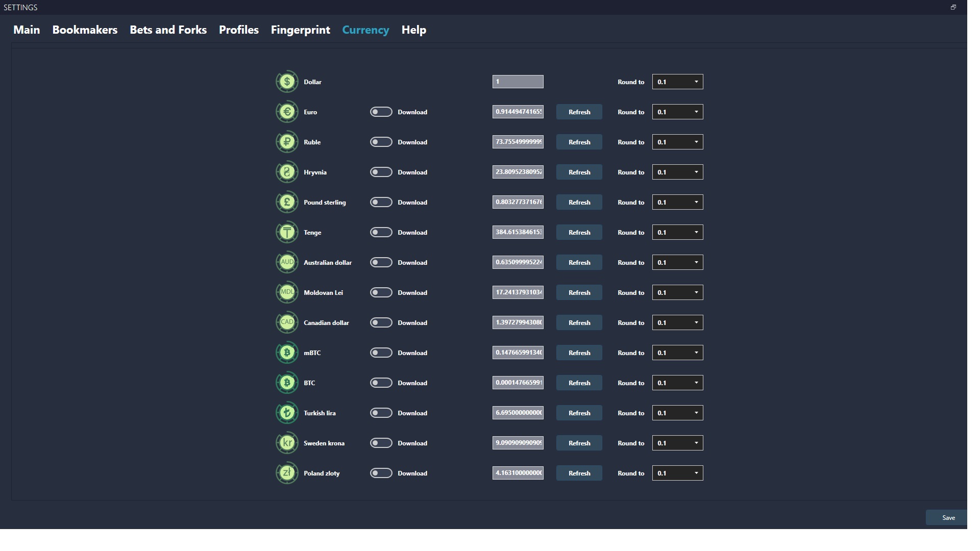Toggle Download switch for Poland zloty
Viewport: 980px width, 551px height.
[381, 473]
